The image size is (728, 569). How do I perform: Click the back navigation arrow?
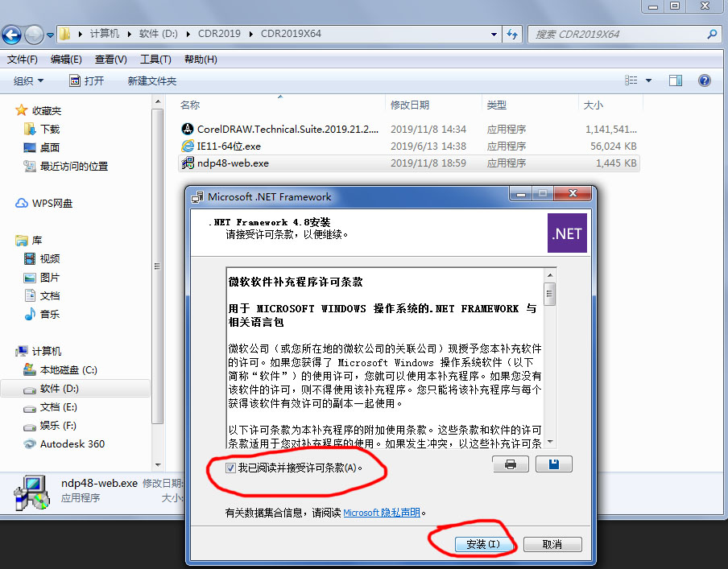(x=12, y=35)
